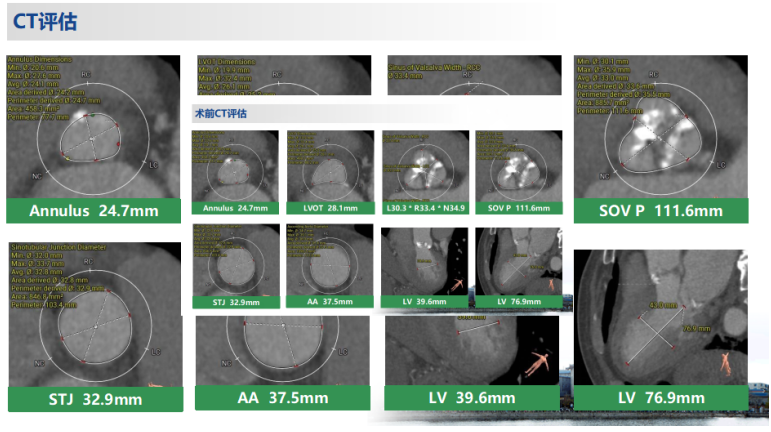Click the cropped LVOT Dimensions image strip
The height and width of the screenshot is (432, 771).
pyautogui.click(x=284, y=75)
